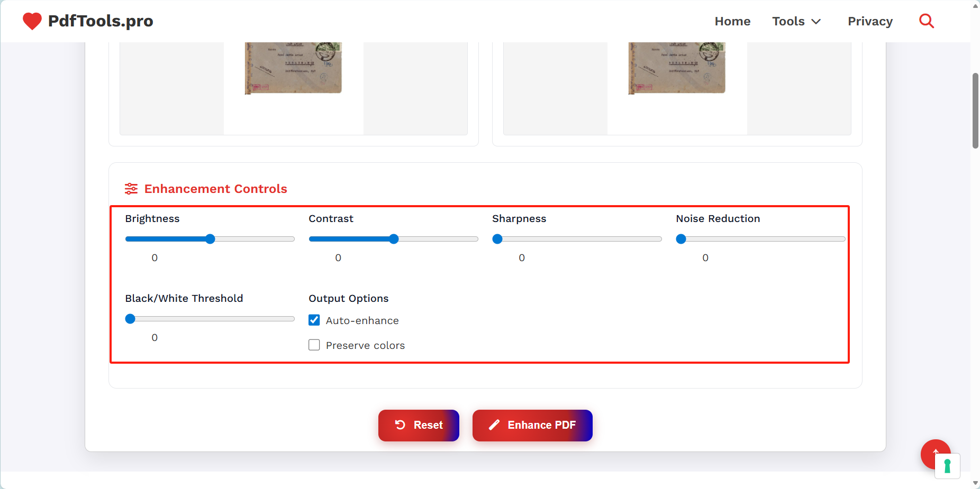
Task: Click the Sharpness slider handle
Action: tap(497, 239)
